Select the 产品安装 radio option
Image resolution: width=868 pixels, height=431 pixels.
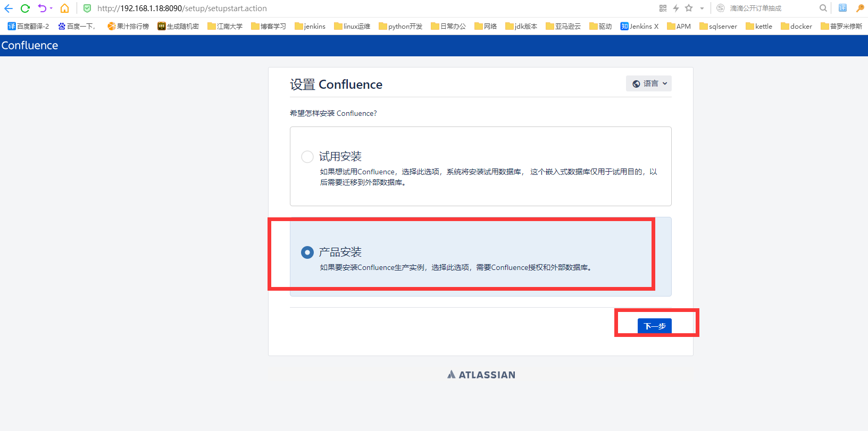tap(307, 252)
